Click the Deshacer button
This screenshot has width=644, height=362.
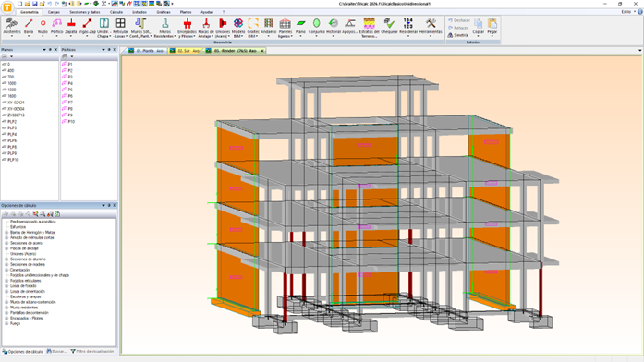click(459, 20)
